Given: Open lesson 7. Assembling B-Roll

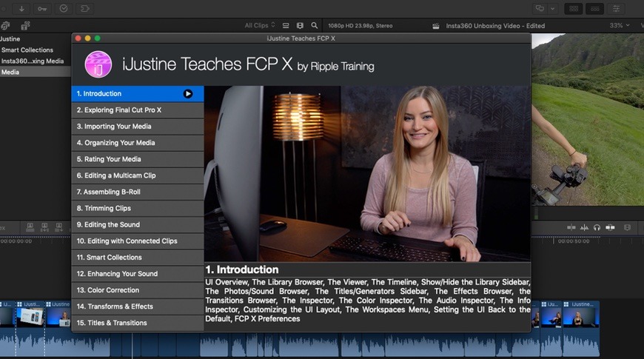Looking at the screenshot, I should click(138, 192).
